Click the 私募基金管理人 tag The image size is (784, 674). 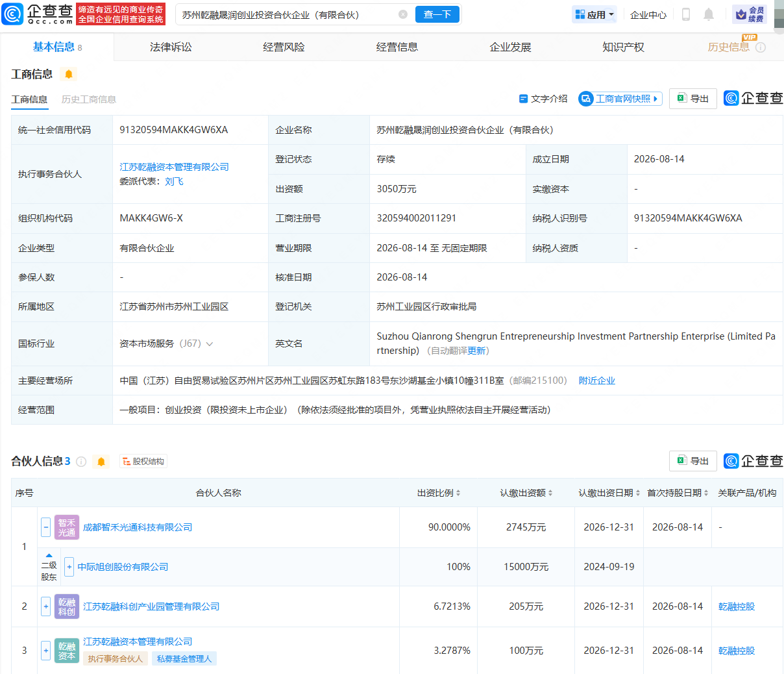pos(184,658)
